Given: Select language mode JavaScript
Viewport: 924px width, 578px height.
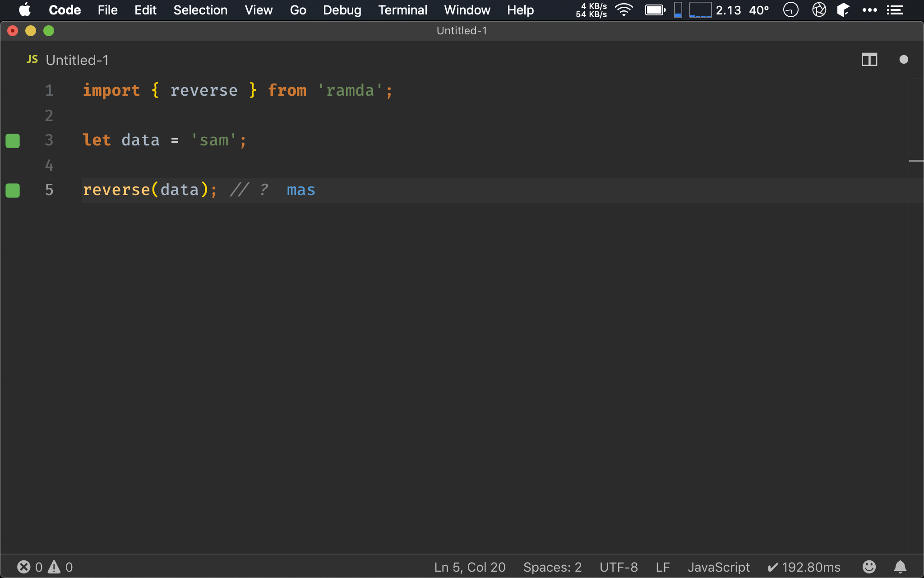Looking at the screenshot, I should pyautogui.click(x=719, y=567).
